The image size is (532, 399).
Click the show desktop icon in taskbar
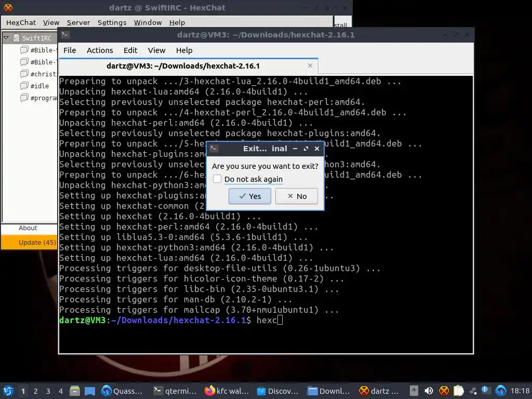point(90,391)
